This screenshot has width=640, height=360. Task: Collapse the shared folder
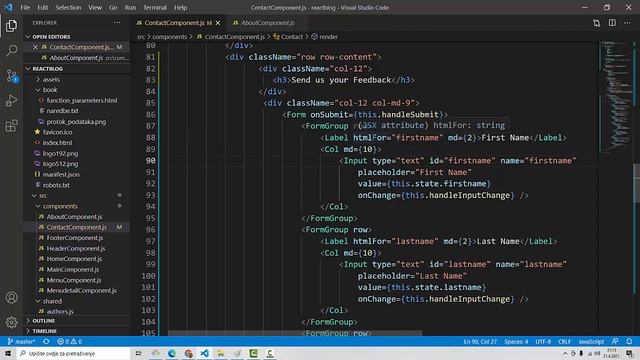52,301
